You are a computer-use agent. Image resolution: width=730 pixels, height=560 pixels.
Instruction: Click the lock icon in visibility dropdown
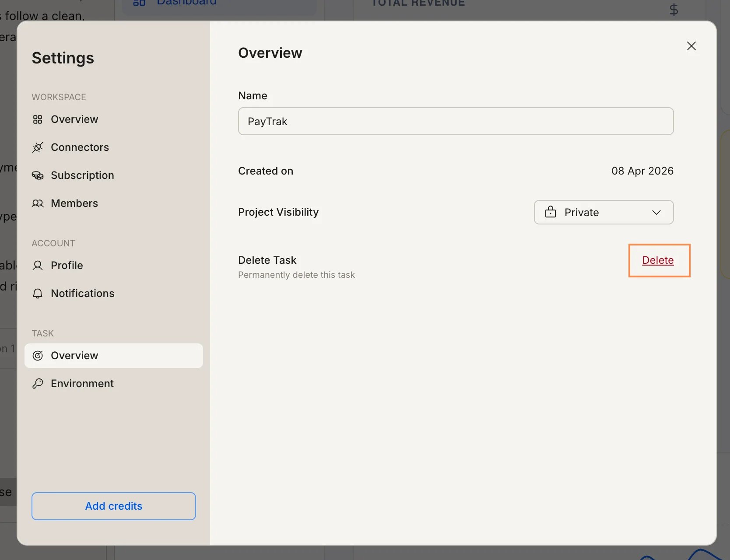551,212
